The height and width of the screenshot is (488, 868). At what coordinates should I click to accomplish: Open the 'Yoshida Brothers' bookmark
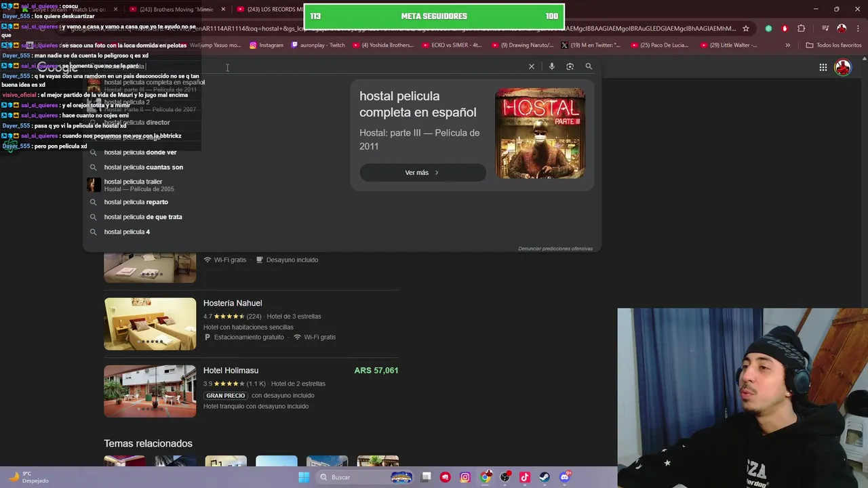point(382,45)
